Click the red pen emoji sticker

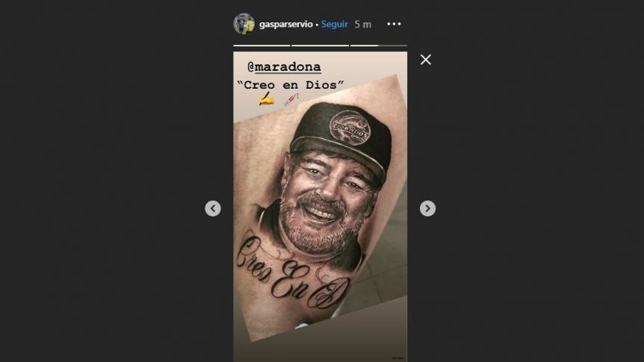tap(291, 99)
